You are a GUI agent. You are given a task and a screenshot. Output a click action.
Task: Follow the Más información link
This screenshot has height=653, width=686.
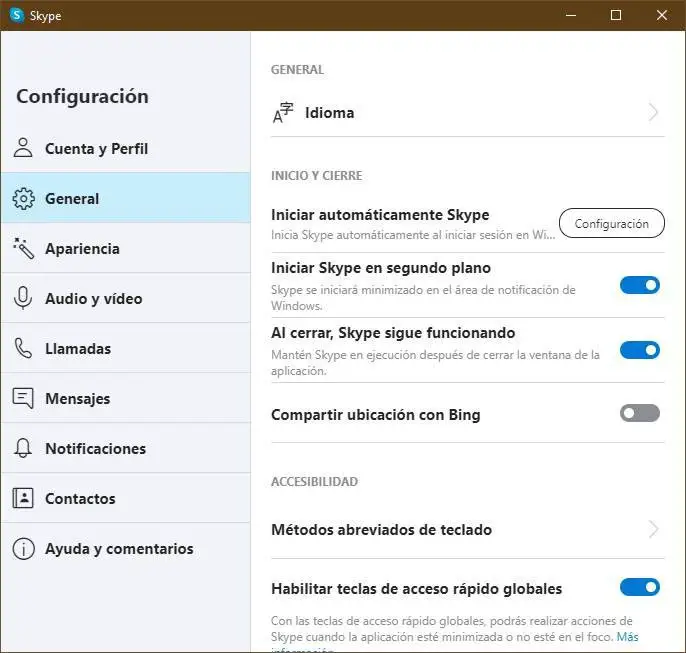click(x=627, y=637)
